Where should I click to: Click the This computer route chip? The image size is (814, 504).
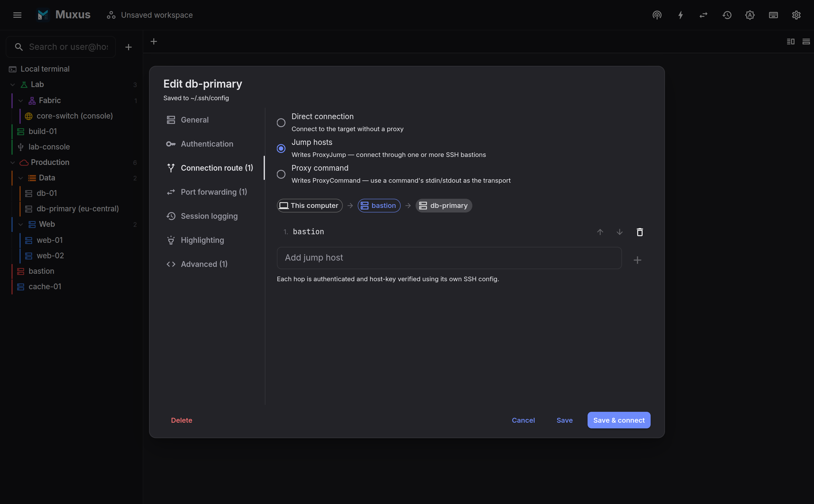[x=310, y=206]
